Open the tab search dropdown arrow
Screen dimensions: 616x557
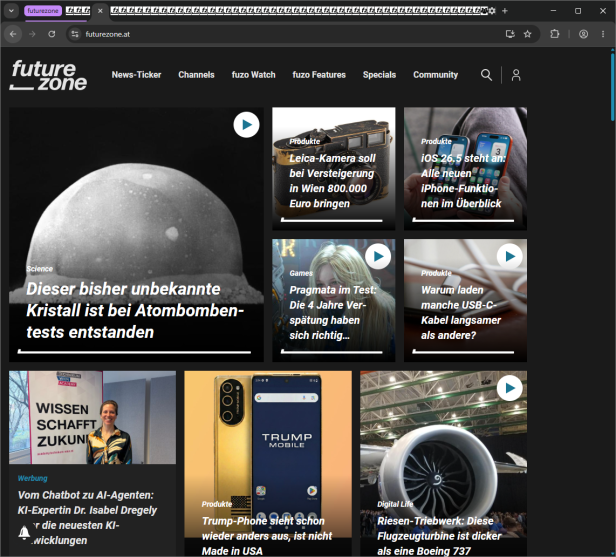(x=11, y=11)
